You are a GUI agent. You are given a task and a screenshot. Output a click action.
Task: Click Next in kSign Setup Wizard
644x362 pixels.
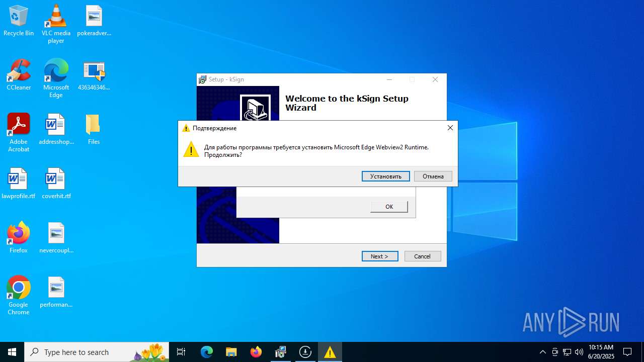coord(380,256)
